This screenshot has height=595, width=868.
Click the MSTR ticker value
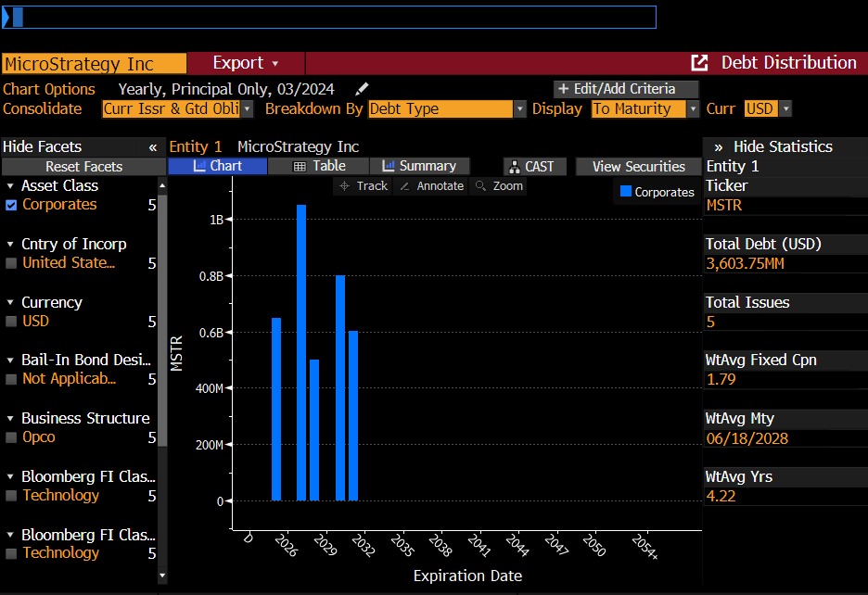tap(723, 206)
